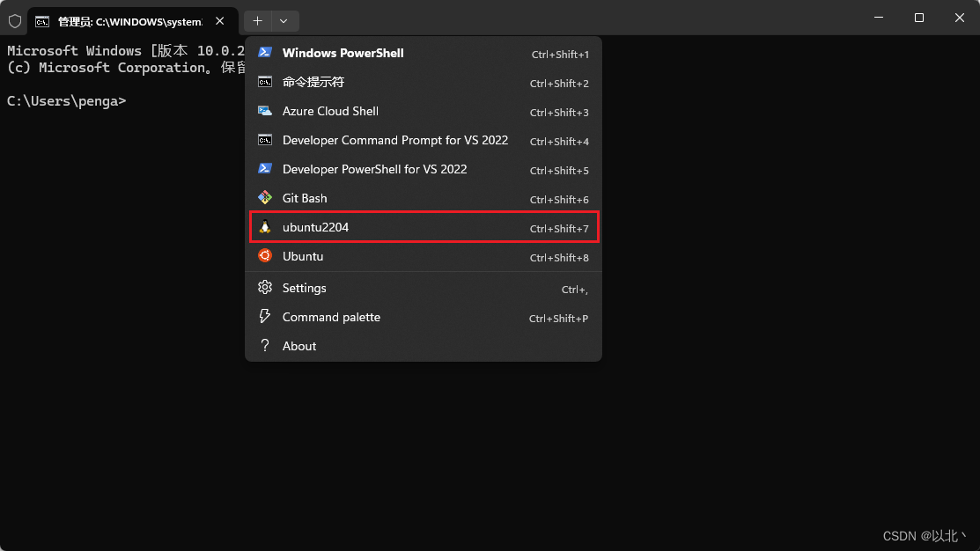This screenshot has width=980, height=551.
Task: Start Azure Cloud Shell
Action: [x=424, y=111]
